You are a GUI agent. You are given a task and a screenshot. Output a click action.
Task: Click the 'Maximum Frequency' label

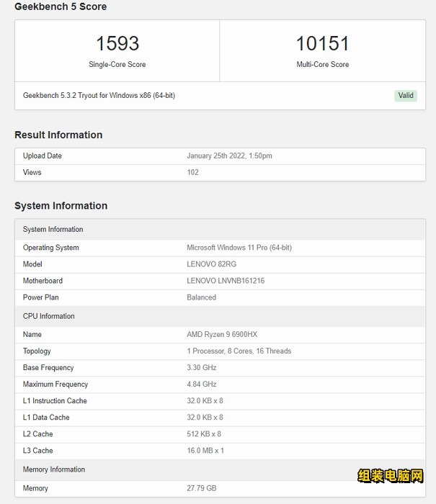(x=55, y=384)
